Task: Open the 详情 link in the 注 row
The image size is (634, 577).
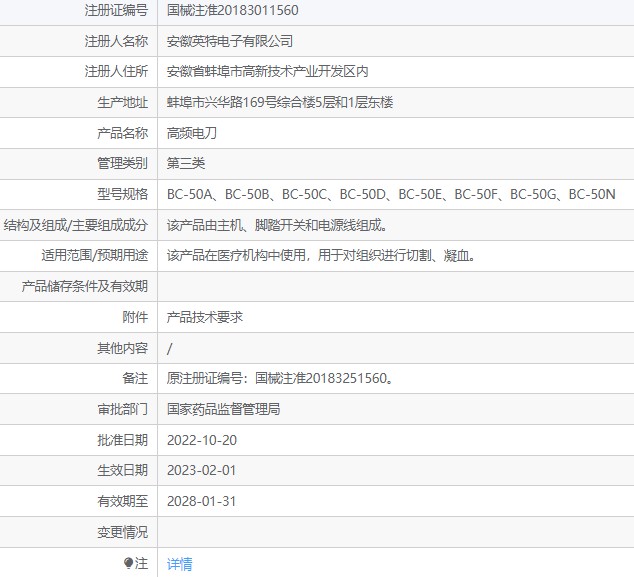Action: [180, 564]
